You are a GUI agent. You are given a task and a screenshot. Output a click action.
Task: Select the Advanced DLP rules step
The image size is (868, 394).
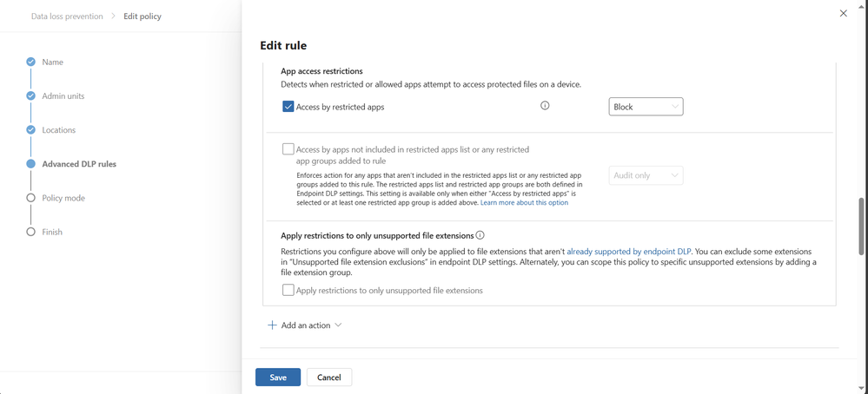[79, 164]
